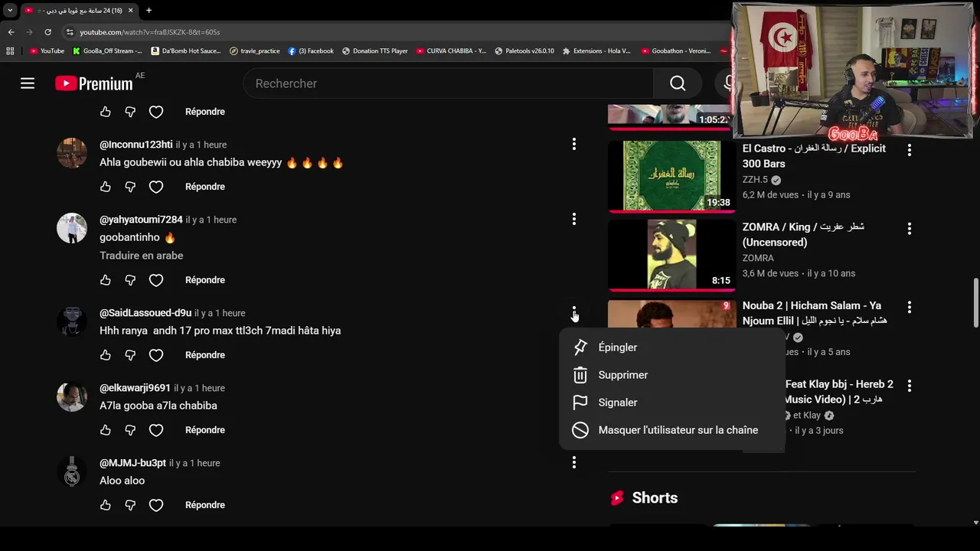This screenshot has width=980, height=551.
Task: Reply to @Inconnu123hti's comment
Action: point(205,187)
